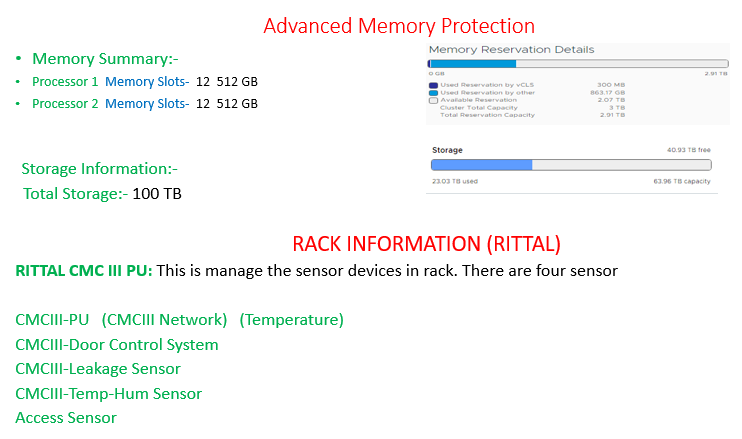The height and width of the screenshot is (439, 742).
Task: Click the Total Storage 100 TB line
Action: [x=102, y=193]
